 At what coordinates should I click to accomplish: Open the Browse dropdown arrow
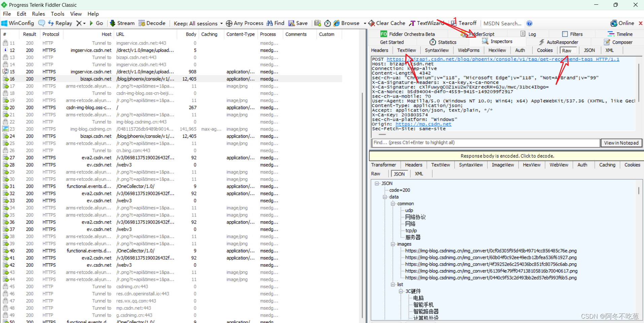(x=365, y=23)
